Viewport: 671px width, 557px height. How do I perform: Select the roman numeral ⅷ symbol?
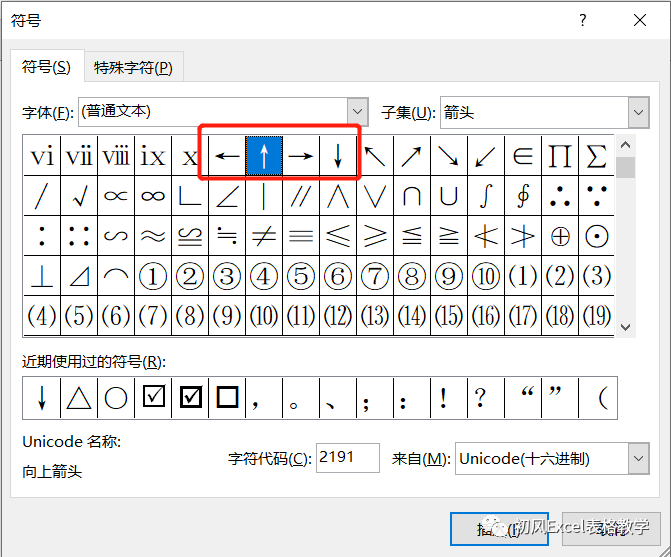[116, 156]
